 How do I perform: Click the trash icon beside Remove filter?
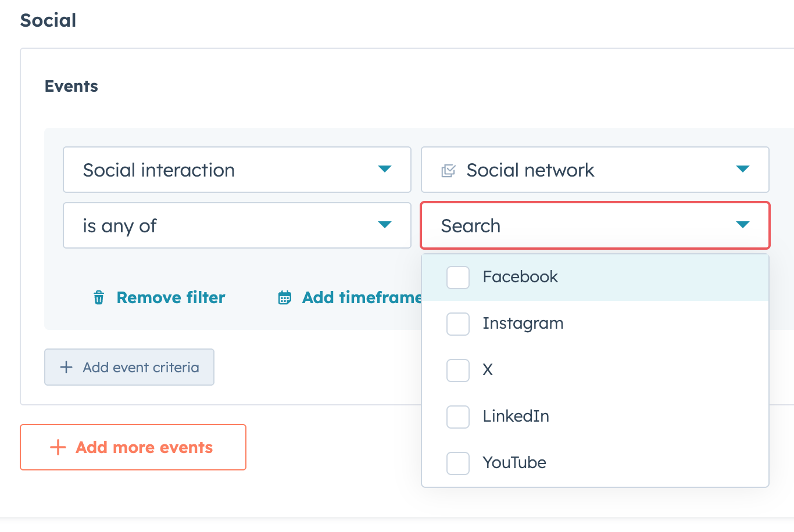tap(99, 298)
